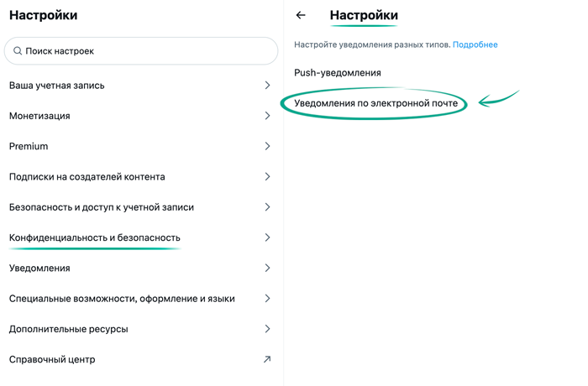The width and height of the screenshot is (588, 386).
Task: Open the Уведомления settings item
Action: (x=39, y=269)
